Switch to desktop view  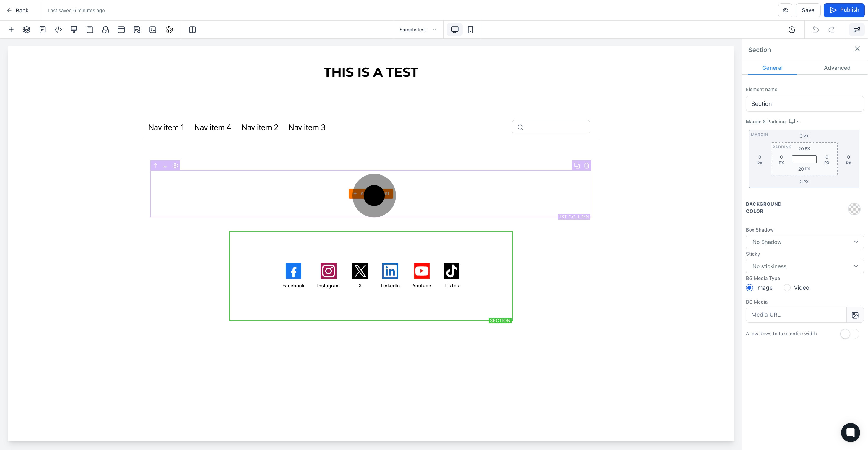point(455,30)
